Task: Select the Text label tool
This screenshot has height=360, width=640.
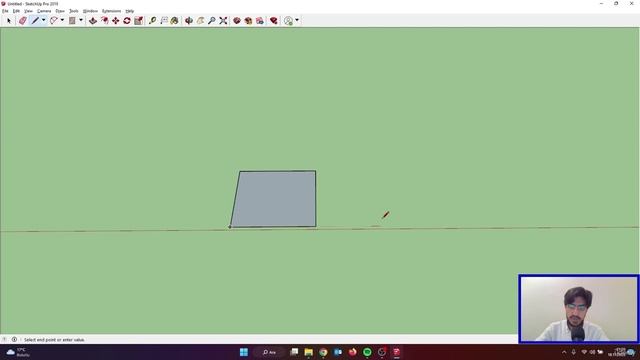Action: (x=164, y=20)
